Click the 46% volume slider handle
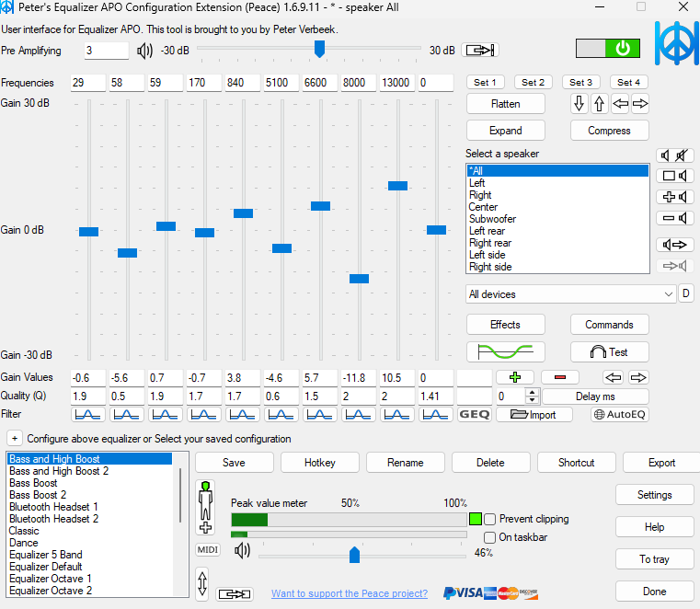 (x=354, y=555)
